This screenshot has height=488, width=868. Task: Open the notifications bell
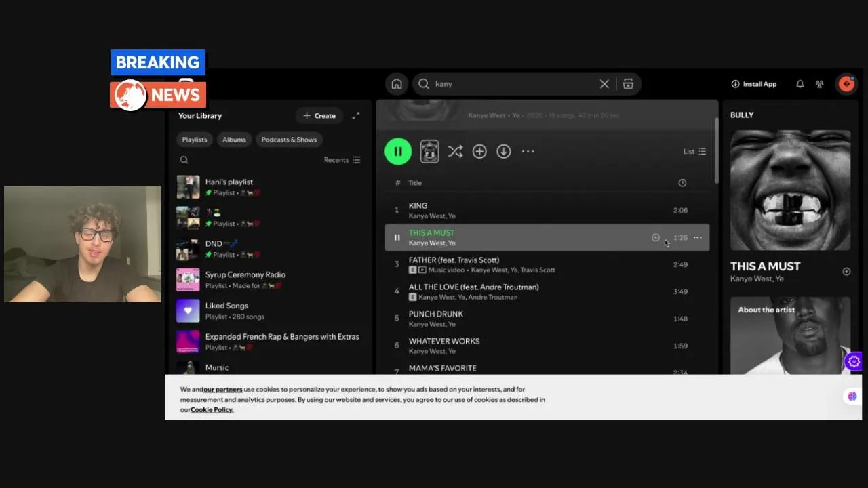pyautogui.click(x=800, y=84)
